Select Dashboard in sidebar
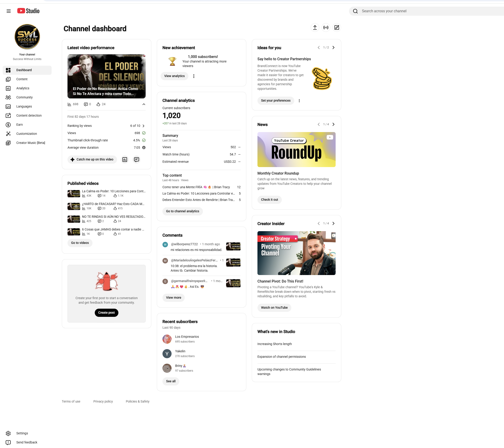This screenshot has width=504, height=448. 27,70
